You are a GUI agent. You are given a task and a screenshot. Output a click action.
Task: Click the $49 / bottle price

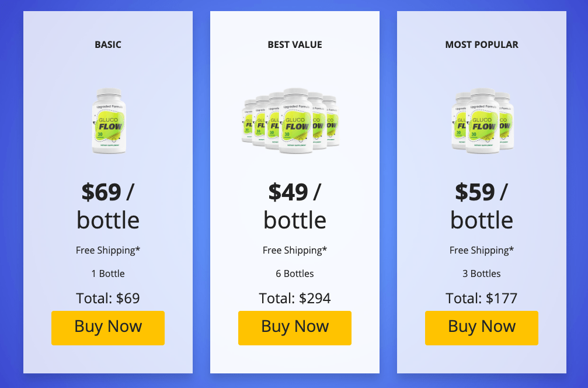295,206
